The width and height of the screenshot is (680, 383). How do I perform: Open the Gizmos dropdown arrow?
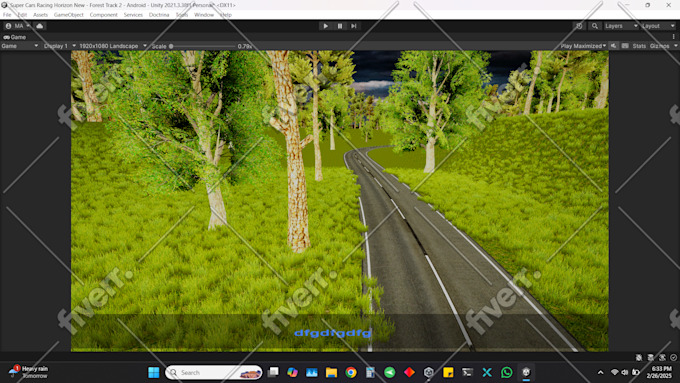click(675, 46)
